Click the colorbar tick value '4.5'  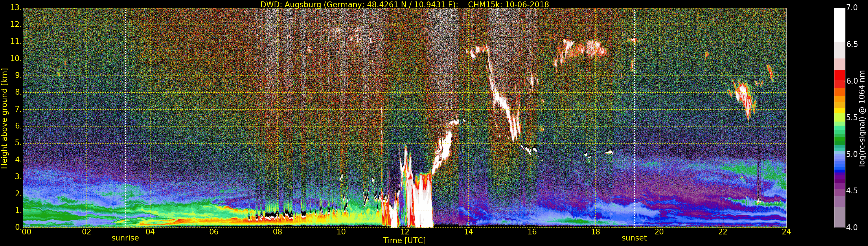(852, 191)
